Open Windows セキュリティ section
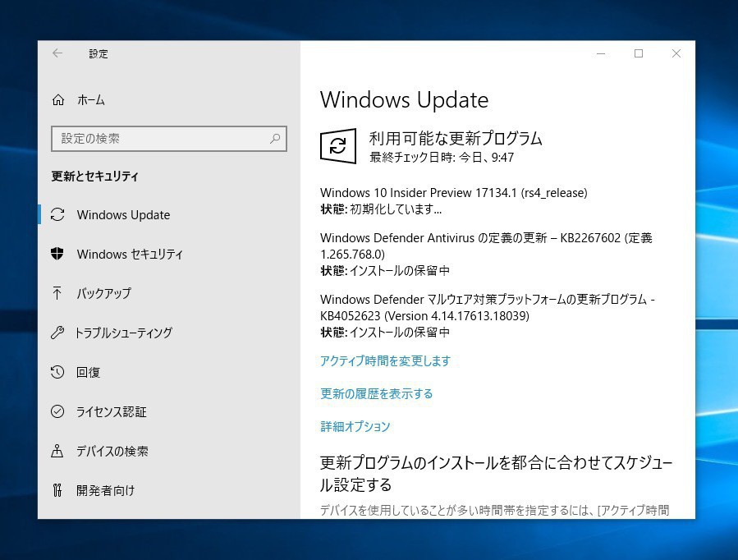The width and height of the screenshot is (738, 560). tap(130, 254)
